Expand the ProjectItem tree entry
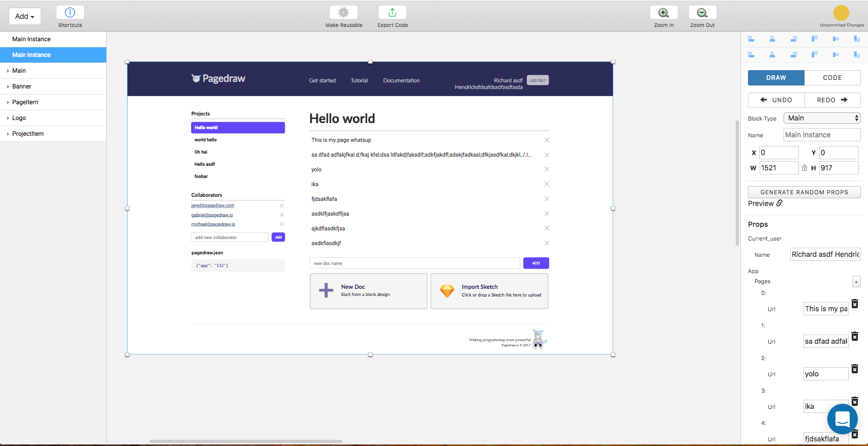 [x=8, y=134]
